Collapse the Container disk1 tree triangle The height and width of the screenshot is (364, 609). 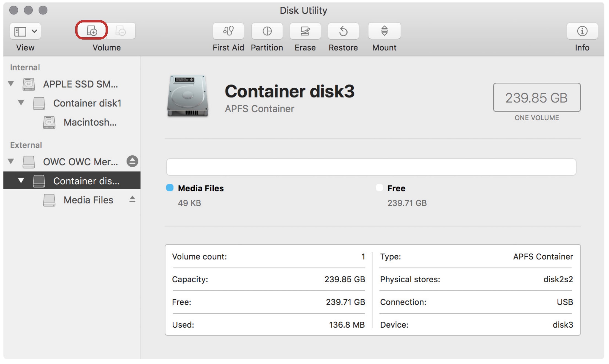point(21,103)
